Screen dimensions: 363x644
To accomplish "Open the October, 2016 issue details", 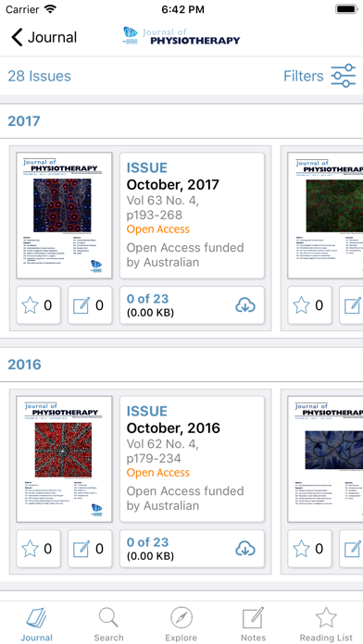I will pos(192,459).
